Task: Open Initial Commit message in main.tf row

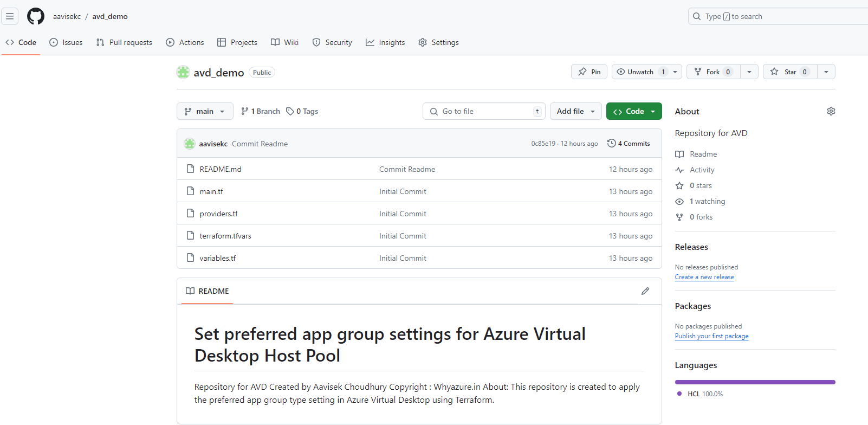Action: (403, 191)
